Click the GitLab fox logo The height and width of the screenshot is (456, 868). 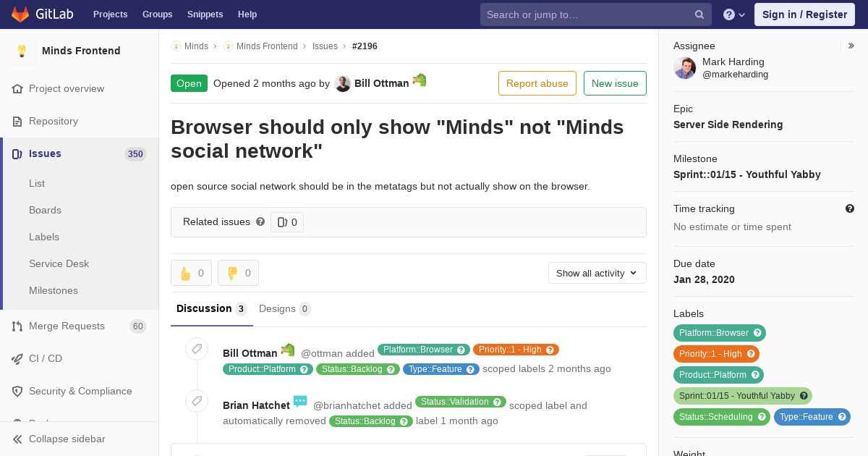20,14
